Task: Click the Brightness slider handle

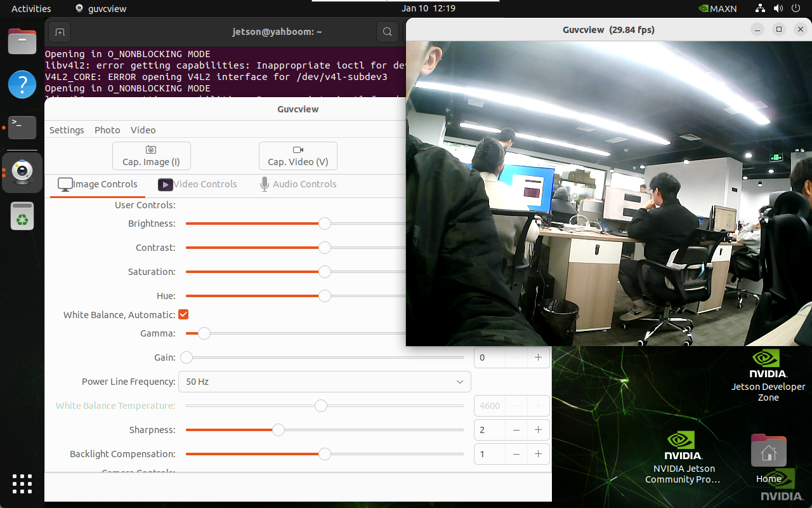Action: [325, 224]
